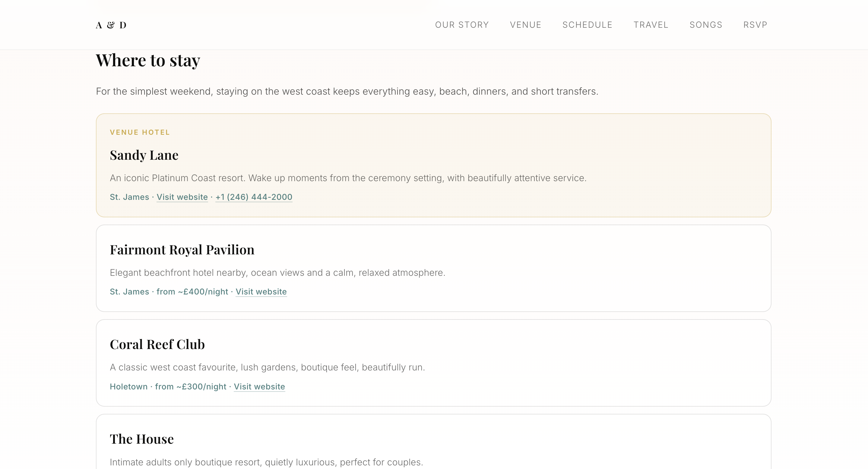Click the simplest weekend intro paragraph
The image size is (868, 469).
coord(347,92)
